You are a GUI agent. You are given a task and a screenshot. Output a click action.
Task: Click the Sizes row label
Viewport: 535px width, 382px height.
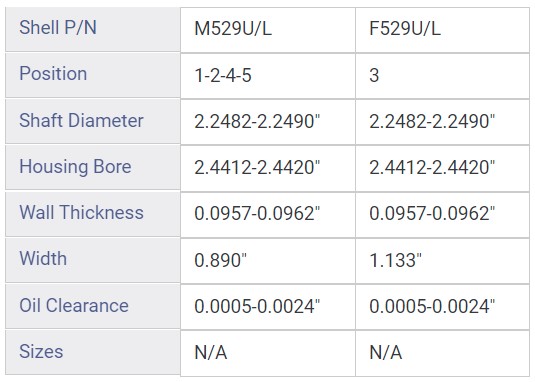click(93, 352)
